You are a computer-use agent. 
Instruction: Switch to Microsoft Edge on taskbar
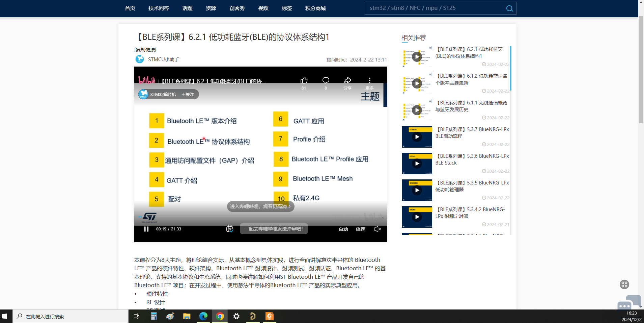pos(203,316)
